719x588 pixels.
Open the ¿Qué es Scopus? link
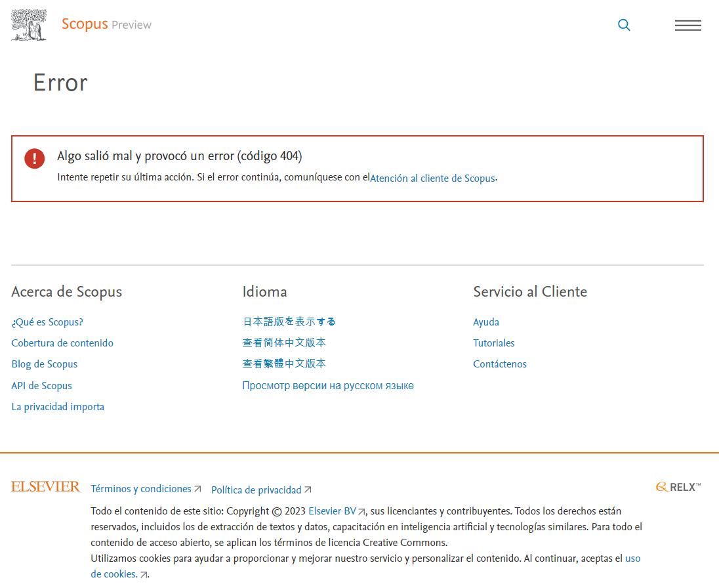tap(47, 322)
